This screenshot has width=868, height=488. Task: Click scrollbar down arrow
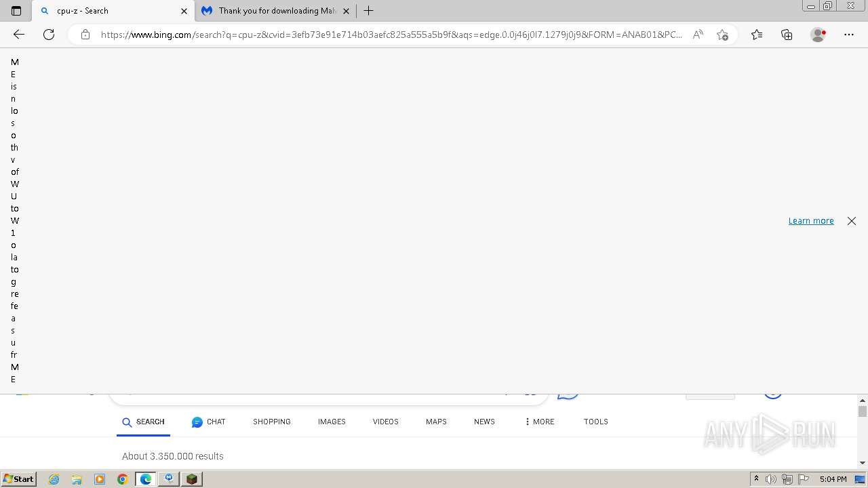pyautogui.click(x=863, y=463)
